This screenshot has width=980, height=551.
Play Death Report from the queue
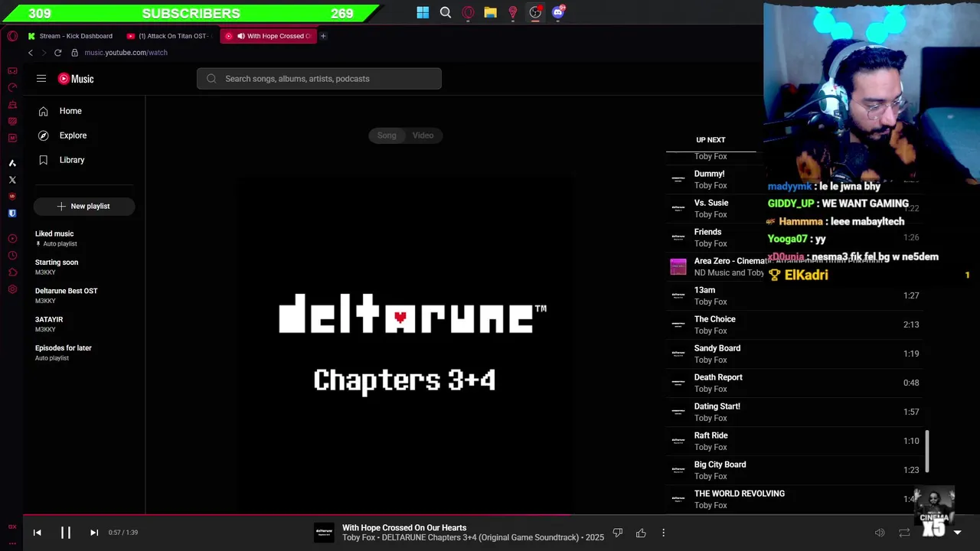click(x=795, y=383)
